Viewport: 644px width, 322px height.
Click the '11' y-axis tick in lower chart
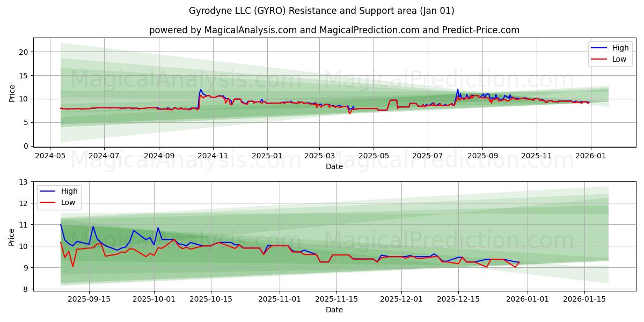click(23, 224)
